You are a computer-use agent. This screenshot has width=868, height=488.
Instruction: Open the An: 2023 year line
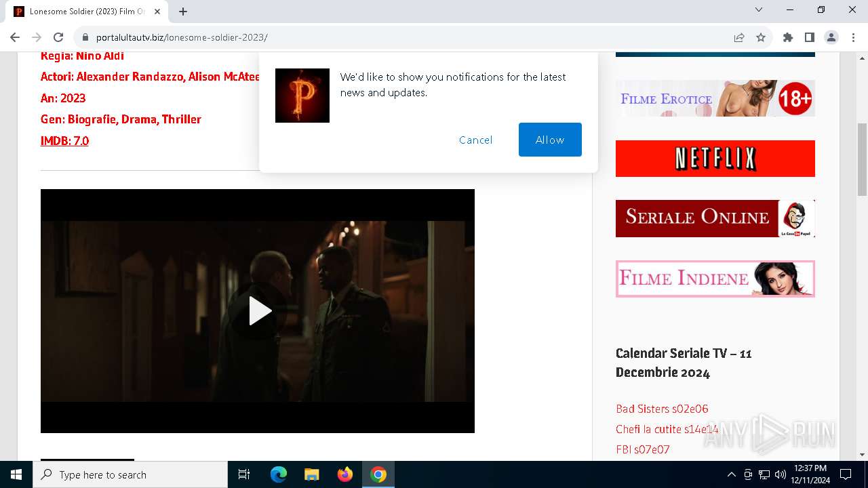63,98
